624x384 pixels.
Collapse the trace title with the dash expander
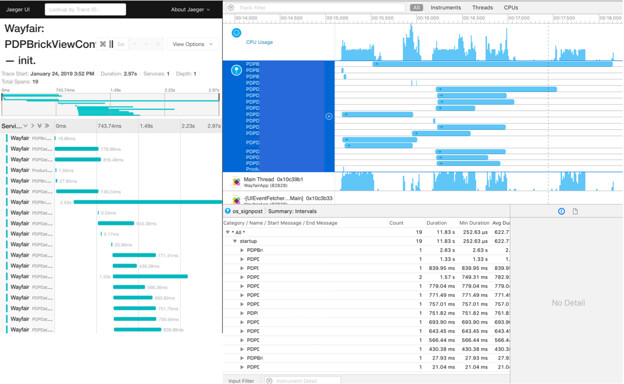[x=10, y=61]
